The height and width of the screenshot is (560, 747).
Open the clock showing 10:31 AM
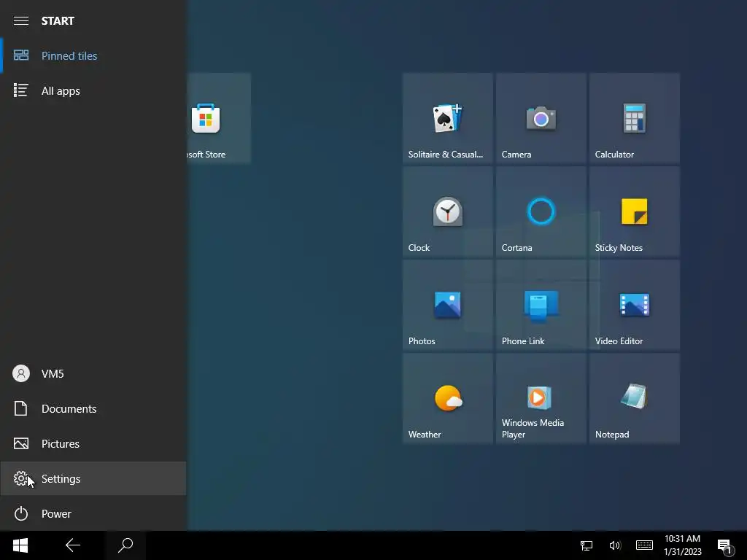pyautogui.click(x=683, y=545)
